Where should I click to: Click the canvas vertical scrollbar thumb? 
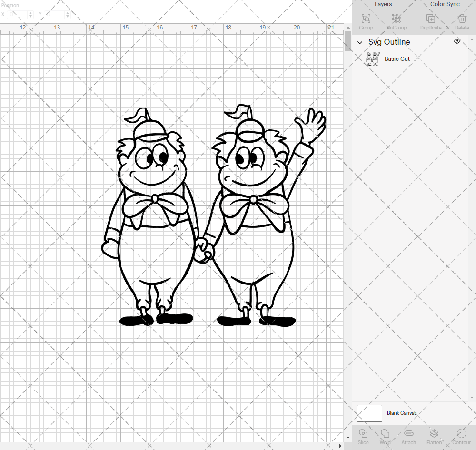pos(348,41)
